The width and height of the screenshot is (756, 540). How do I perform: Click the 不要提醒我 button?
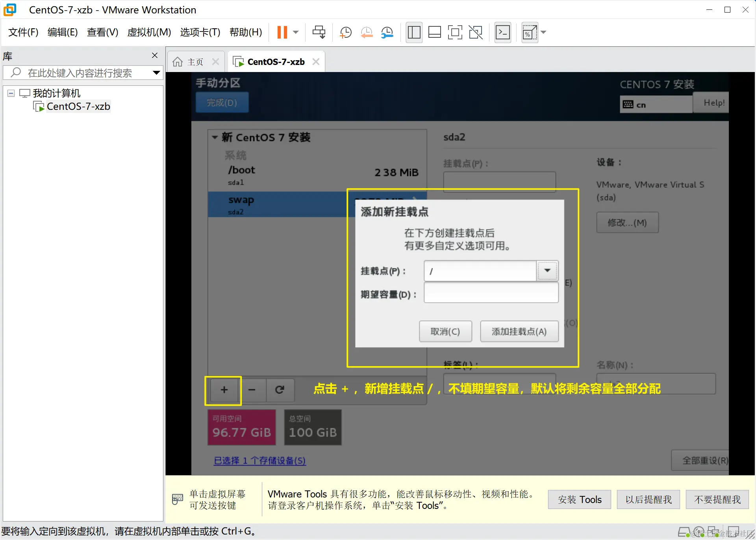[x=717, y=499]
